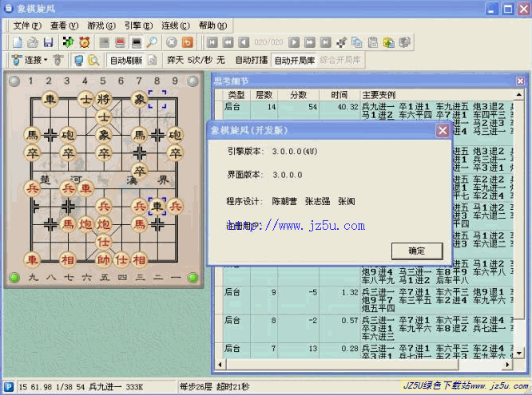Click right arrow of horizontal scrollbar
The height and width of the screenshot is (395, 532).
[507, 365]
